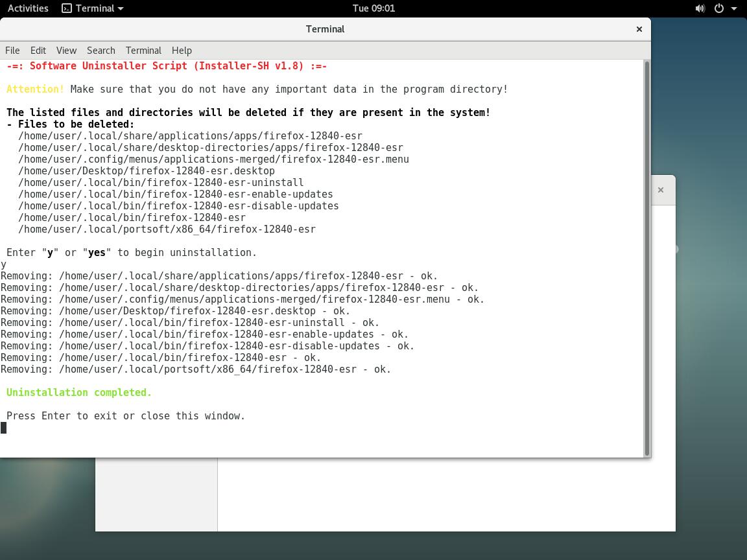Open the Help menu
The image size is (747, 560).
click(182, 51)
